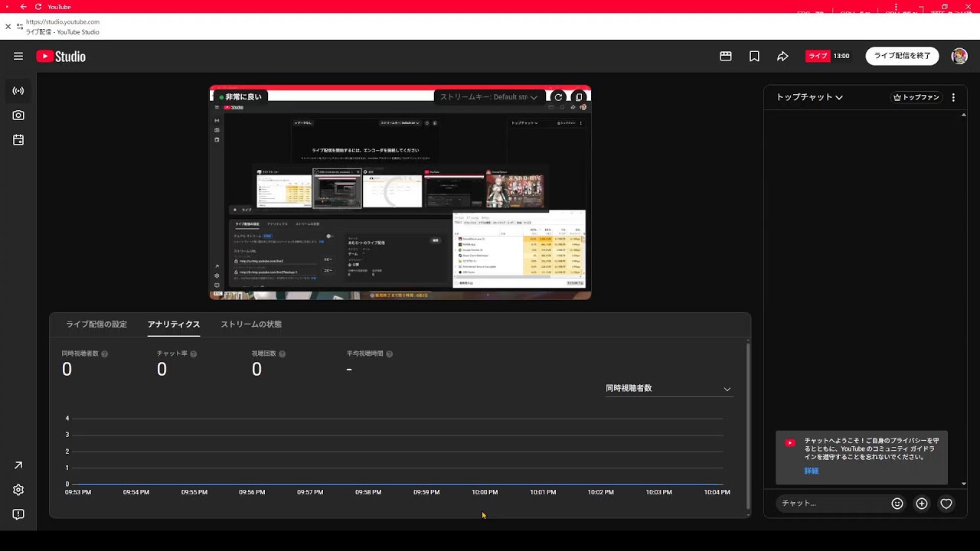Click the YouTube Studio logo
Image resolution: width=980 pixels, height=551 pixels.
[60, 56]
